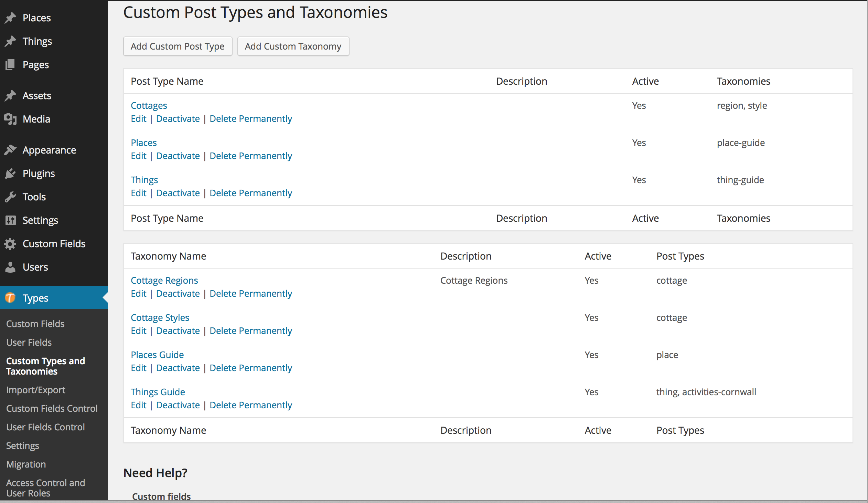Deactivate the Places post type
This screenshot has height=503, width=868.
pyautogui.click(x=178, y=156)
